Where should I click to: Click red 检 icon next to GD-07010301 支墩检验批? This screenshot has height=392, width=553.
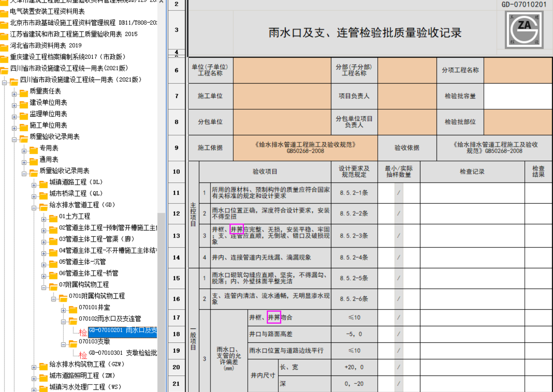[83, 355]
